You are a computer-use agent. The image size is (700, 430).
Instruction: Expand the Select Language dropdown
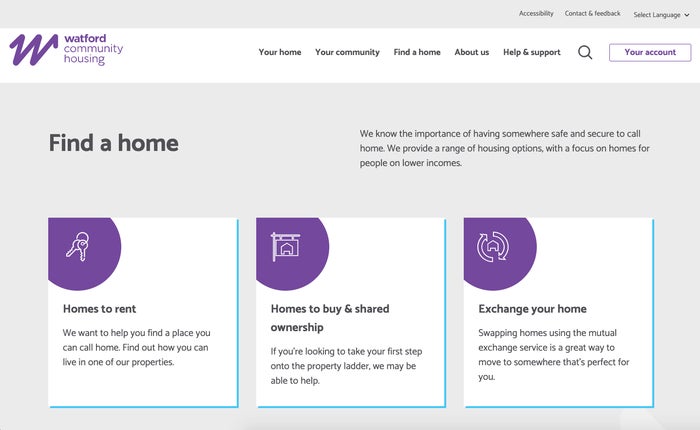click(x=661, y=15)
